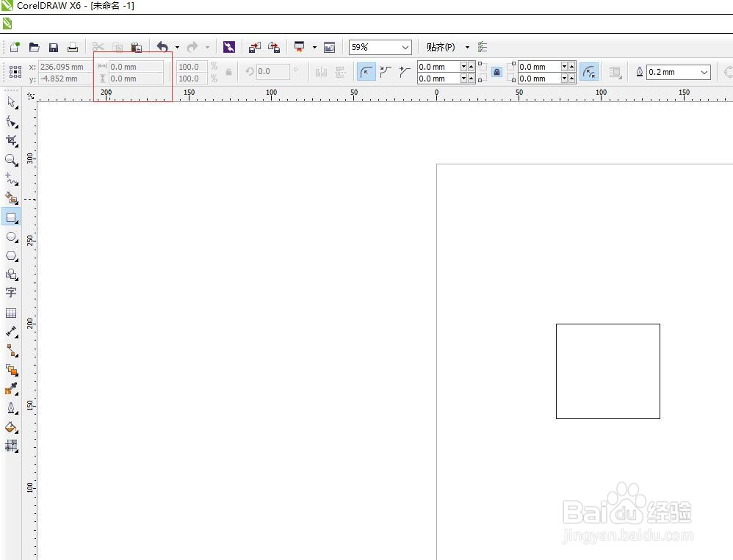This screenshot has width=733, height=560.
Task: Select the Color Eyedropper tool
Action: click(12, 389)
